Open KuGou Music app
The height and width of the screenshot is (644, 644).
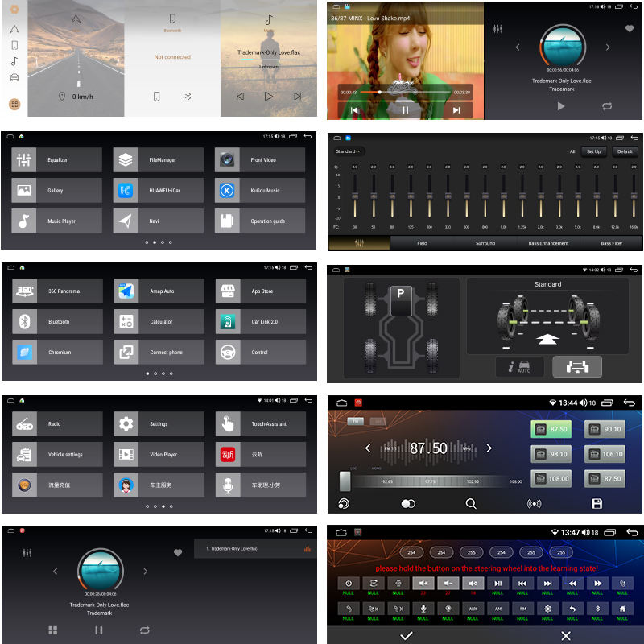tap(259, 190)
